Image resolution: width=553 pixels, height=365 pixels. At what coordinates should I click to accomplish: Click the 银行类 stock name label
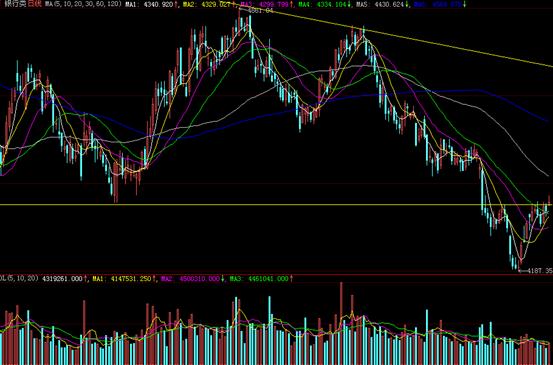[15, 4]
